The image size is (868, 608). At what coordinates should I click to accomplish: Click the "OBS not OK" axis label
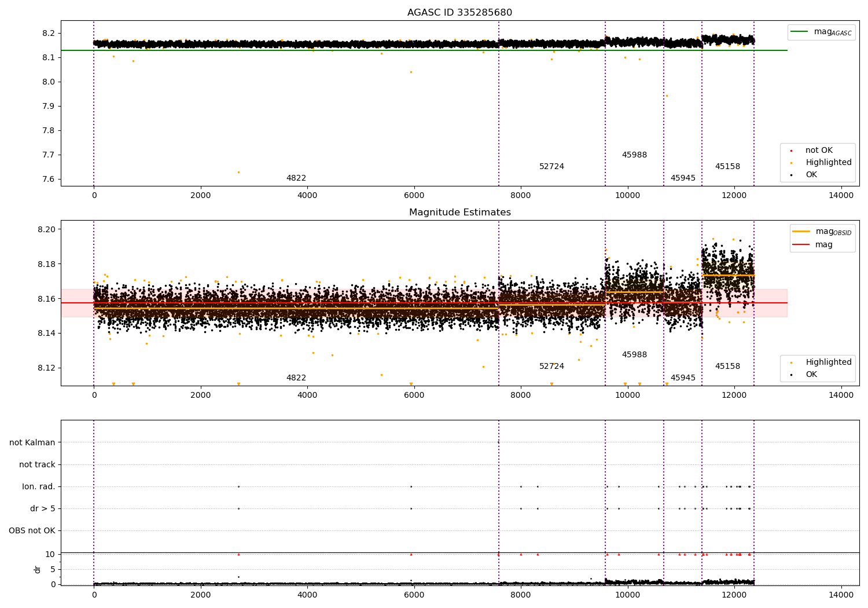(x=32, y=531)
